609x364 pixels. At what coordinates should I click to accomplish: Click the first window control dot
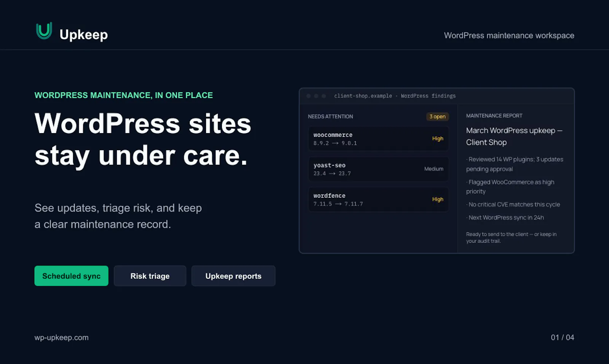point(309,96)
